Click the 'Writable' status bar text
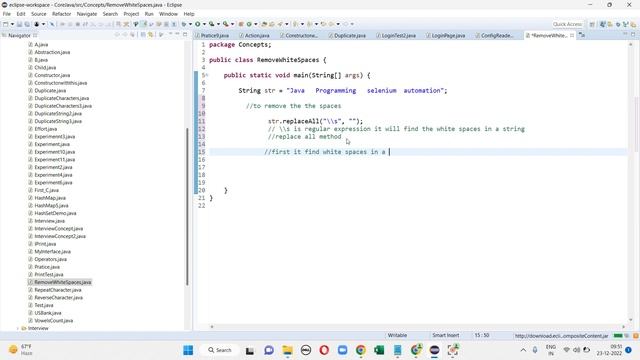 397,335
